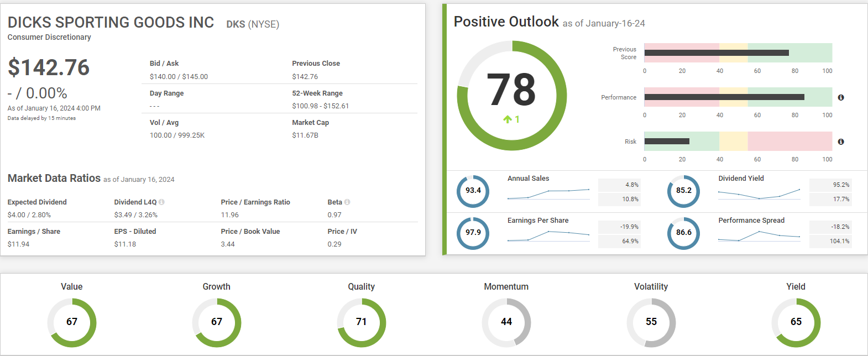Select the Growth score donut
Viewport: 868px width, 356px height.
tap(217, 323)
